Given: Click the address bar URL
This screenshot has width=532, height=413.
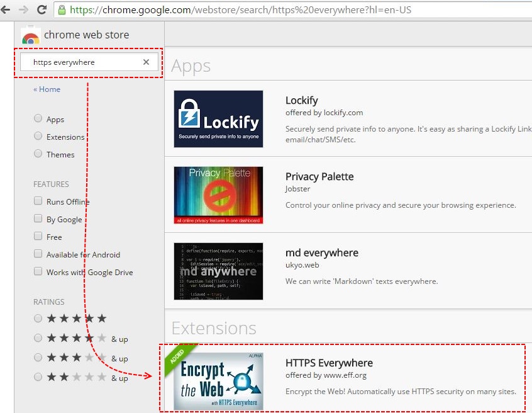Looking at the screenshot, I should pos(240,10).
